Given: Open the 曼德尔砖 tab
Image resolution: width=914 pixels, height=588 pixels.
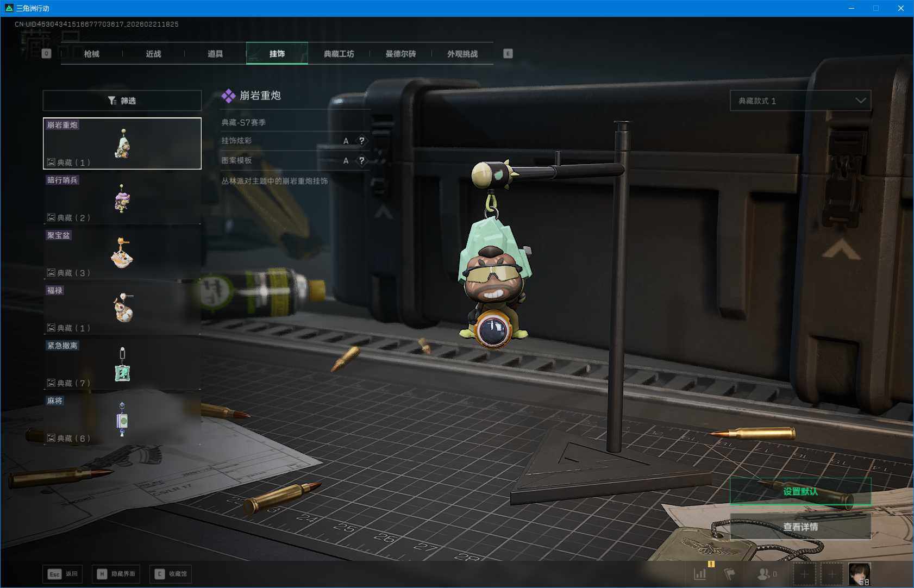Looking at the screenshot, I should [400, 54].
